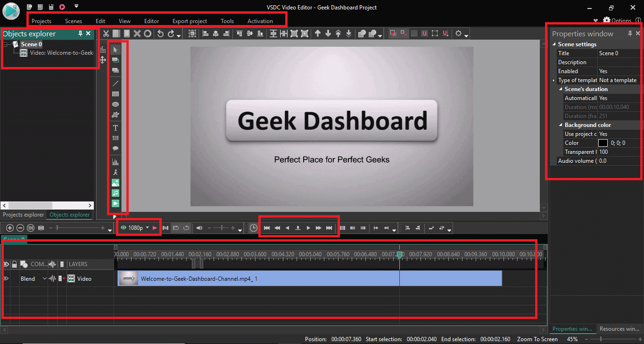Toggle visibility of the Video layer
Viewport: 644px width, 344px height.
tap(6, 278)
